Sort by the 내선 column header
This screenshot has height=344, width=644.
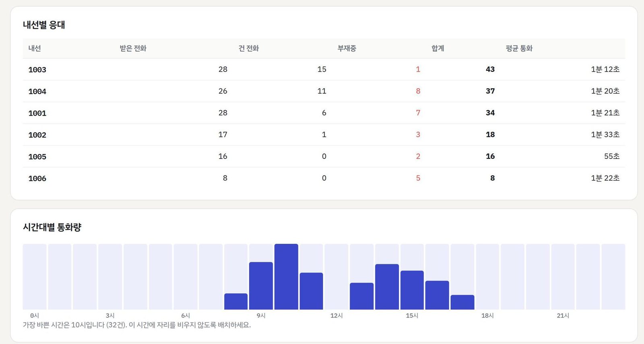tap(35, 48)
